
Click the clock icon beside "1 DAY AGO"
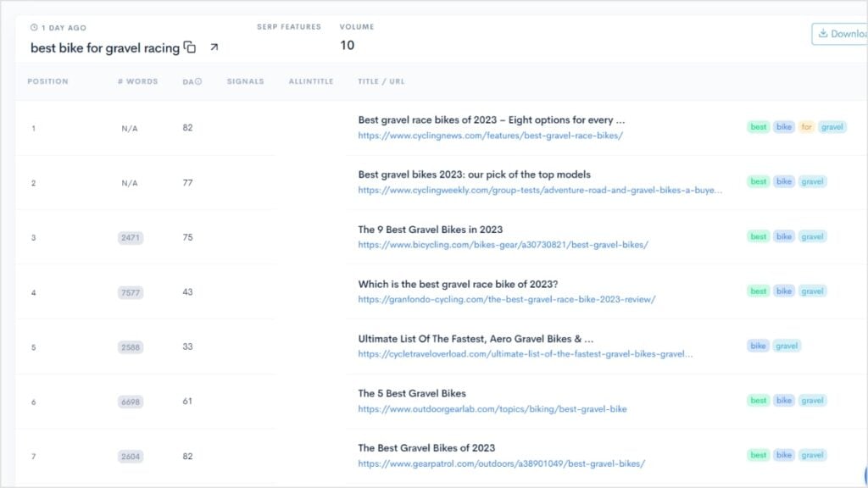tap(32, 28)
